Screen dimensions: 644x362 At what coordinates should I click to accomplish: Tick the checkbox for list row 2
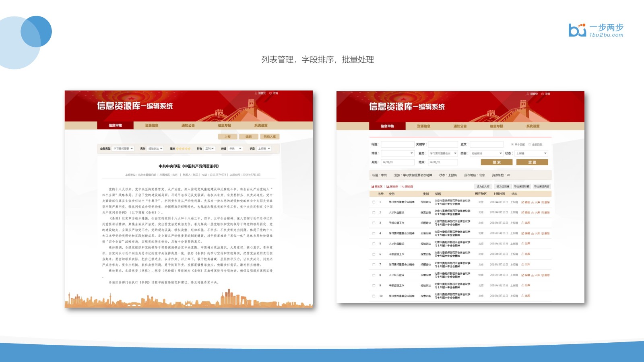point(374,213)
